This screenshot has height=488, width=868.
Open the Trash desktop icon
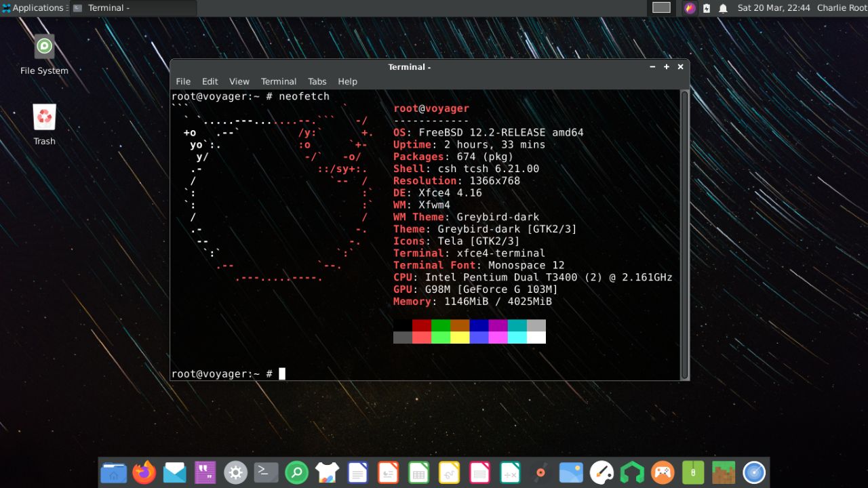[45, 125]
